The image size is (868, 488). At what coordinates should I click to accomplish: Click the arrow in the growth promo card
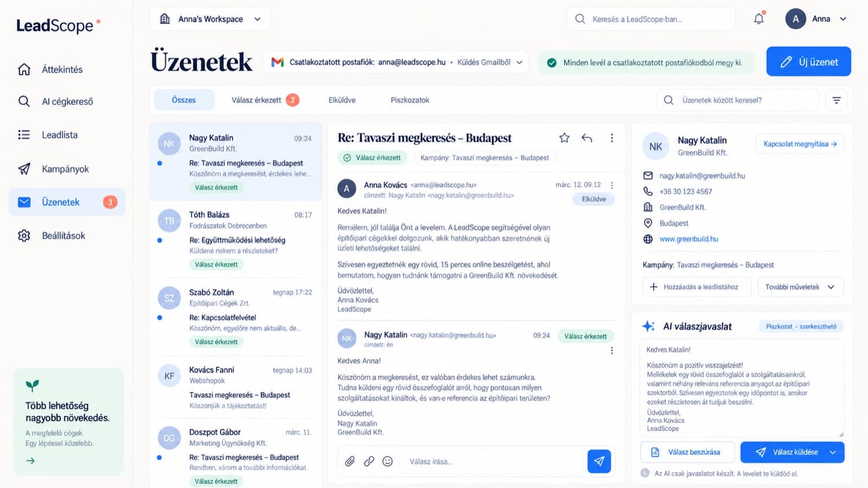click(31, 461)
